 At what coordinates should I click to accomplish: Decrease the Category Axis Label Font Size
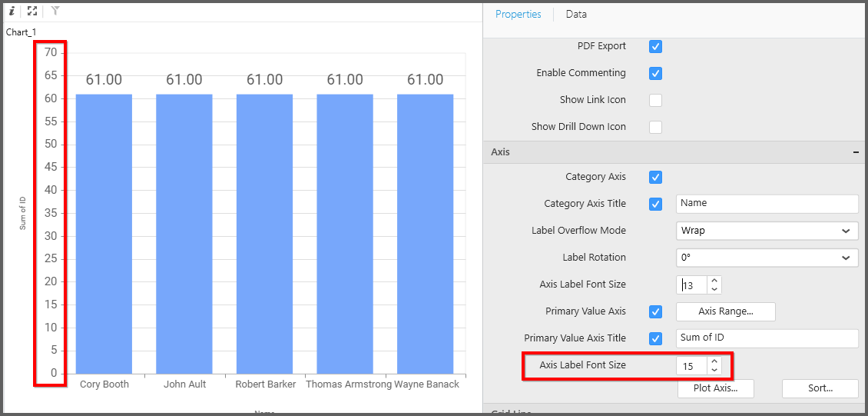714,289
